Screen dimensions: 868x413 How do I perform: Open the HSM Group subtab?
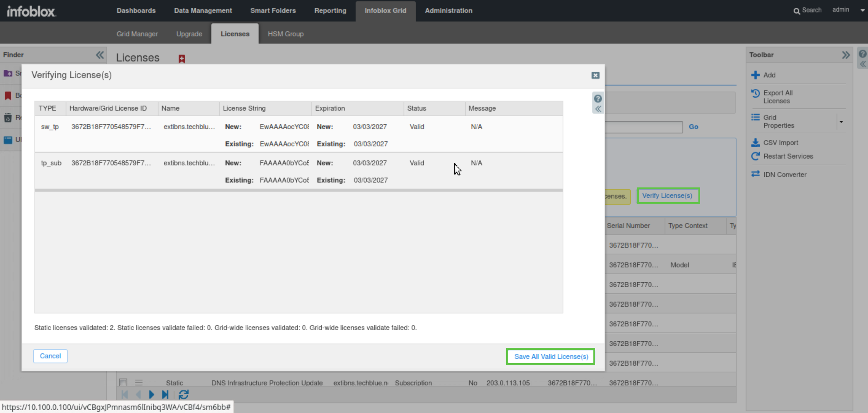(286, 34)
